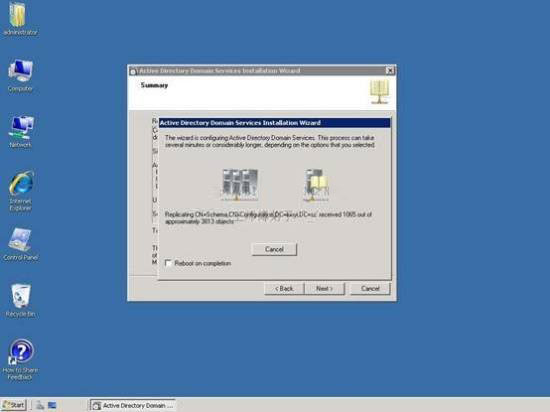Click the wizard configuring description text
Viewport: 550px width, 412px height.
270,141
